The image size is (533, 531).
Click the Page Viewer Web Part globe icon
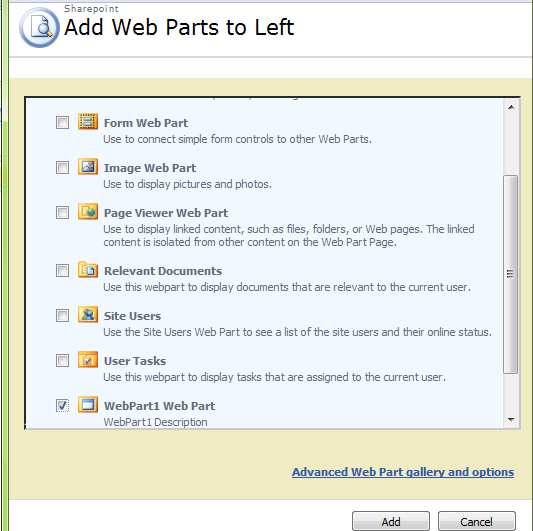click(88, 211)
